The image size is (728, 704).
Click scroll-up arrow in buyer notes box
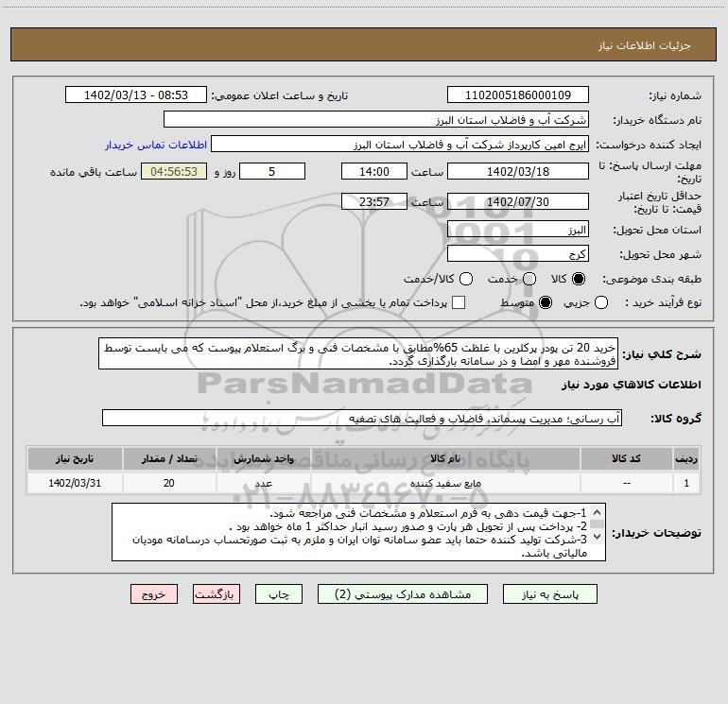[598, 512]
